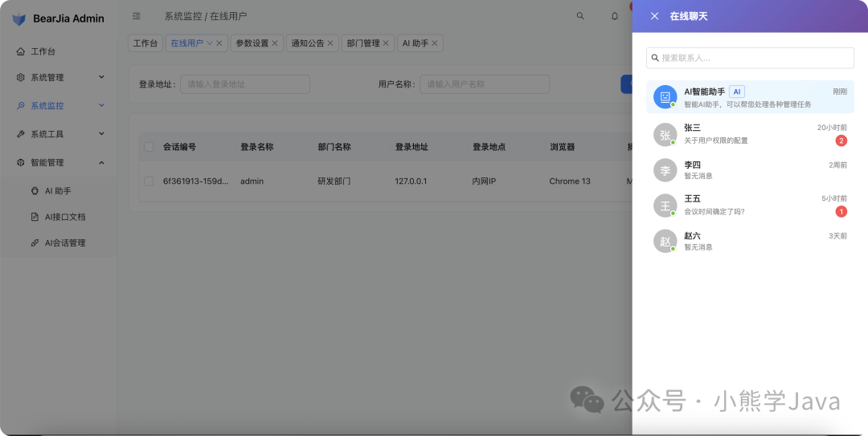The width and height of the screenshot is (868, 436).
Task: Click the 工作台 home icon in sidebar
Action: click(x=20, y=51)
